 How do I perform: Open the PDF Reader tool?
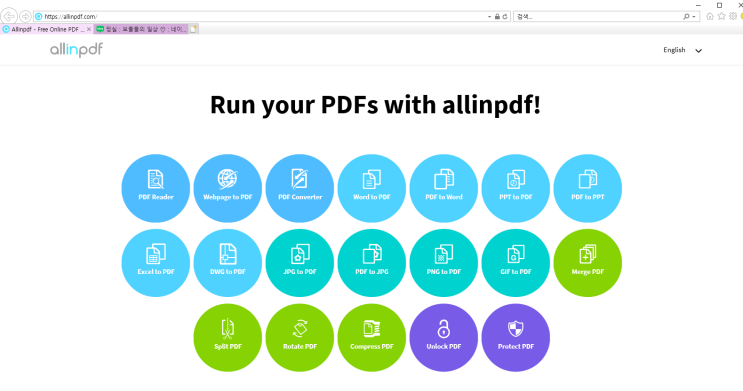coord(155,188)
